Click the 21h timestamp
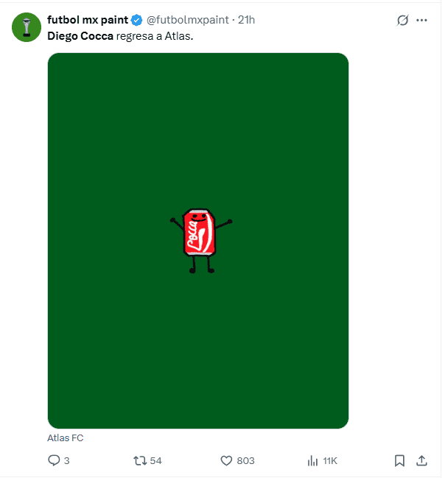Viewport: 448px width, 478px height. [x=246, y=20]
